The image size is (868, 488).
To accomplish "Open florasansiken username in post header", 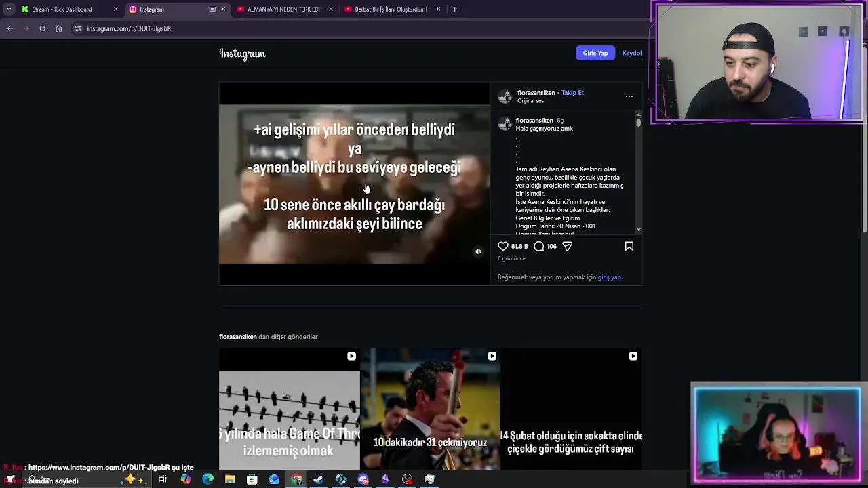I will pyautogui.click(x=536, y=93).
